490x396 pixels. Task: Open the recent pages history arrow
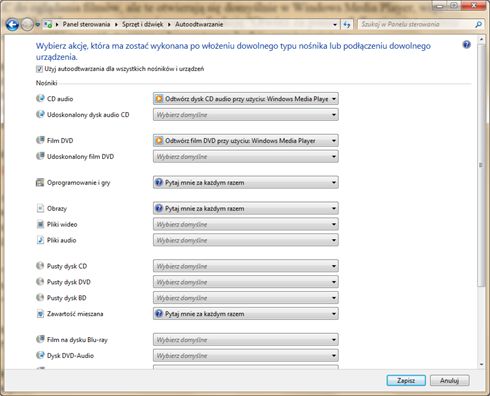click(38, 25)
